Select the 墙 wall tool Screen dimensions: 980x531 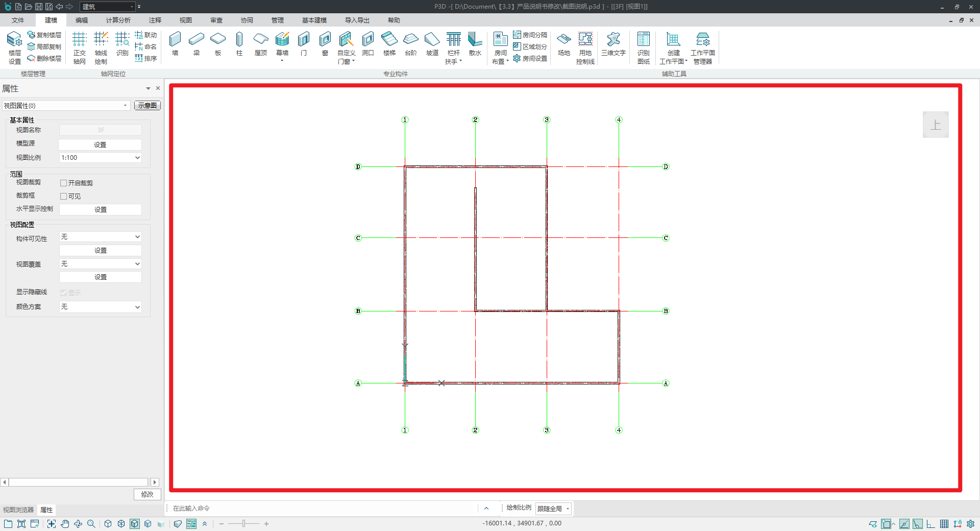175,44
